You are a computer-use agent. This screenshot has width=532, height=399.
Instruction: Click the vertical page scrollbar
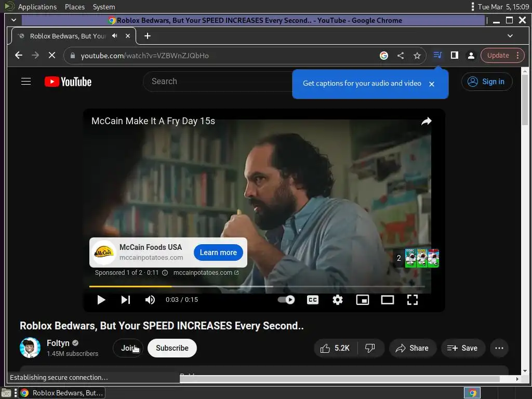(x=525, y=100)
